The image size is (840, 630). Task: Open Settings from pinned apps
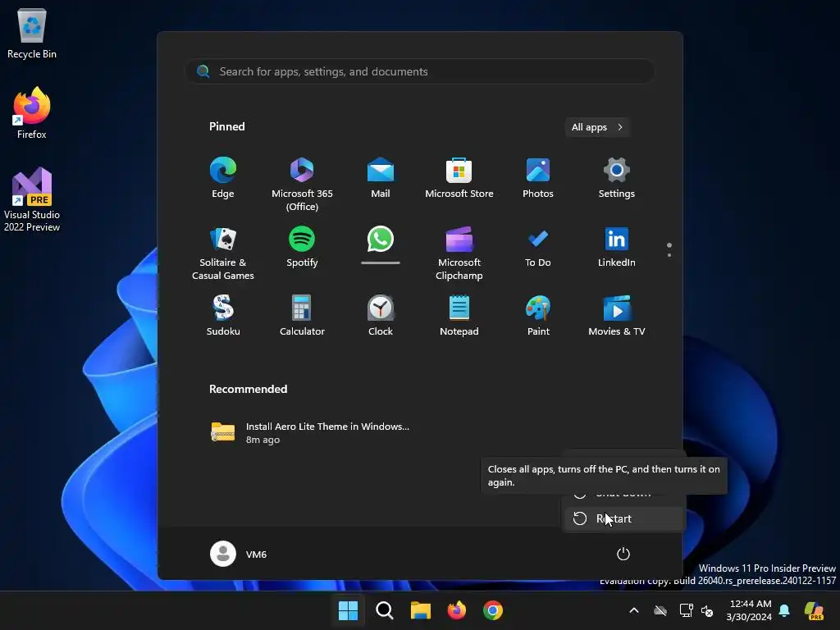616,178
